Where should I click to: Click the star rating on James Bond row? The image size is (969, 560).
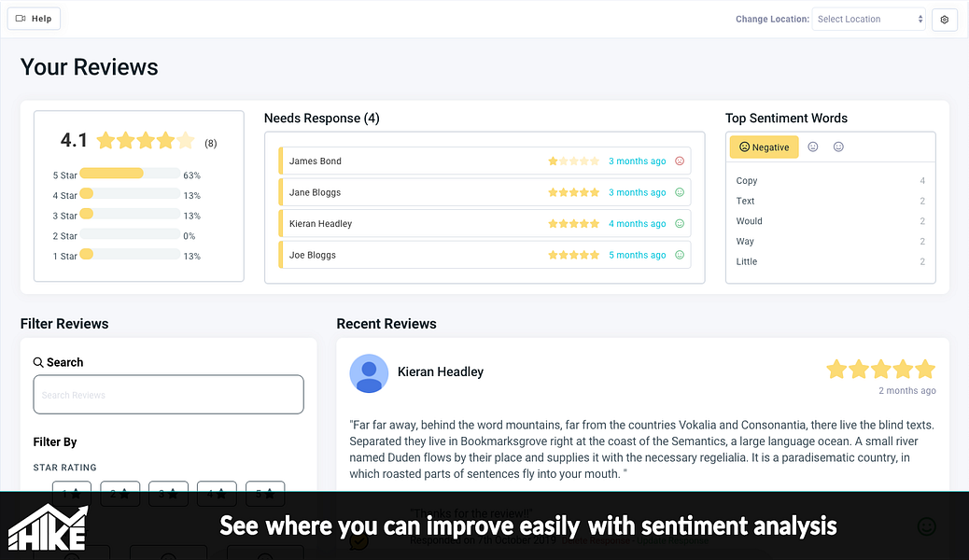pyautogui.click(x=573, y=161)
